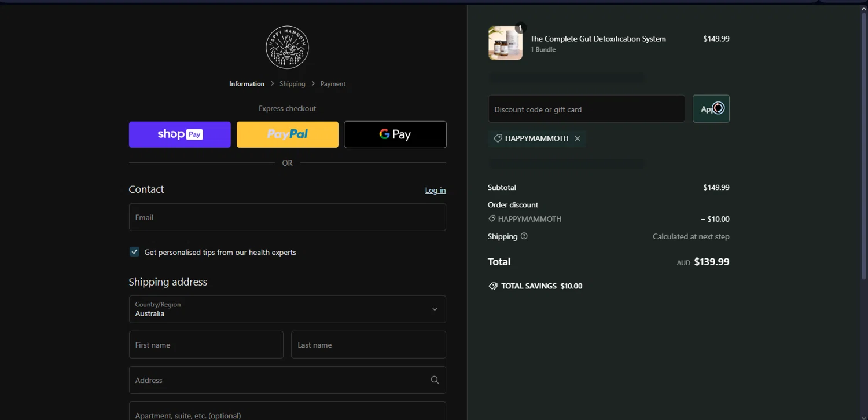This screenshot has width=868, height=420.
Task: Pay with PayPal button
Action: click(288, 134)
